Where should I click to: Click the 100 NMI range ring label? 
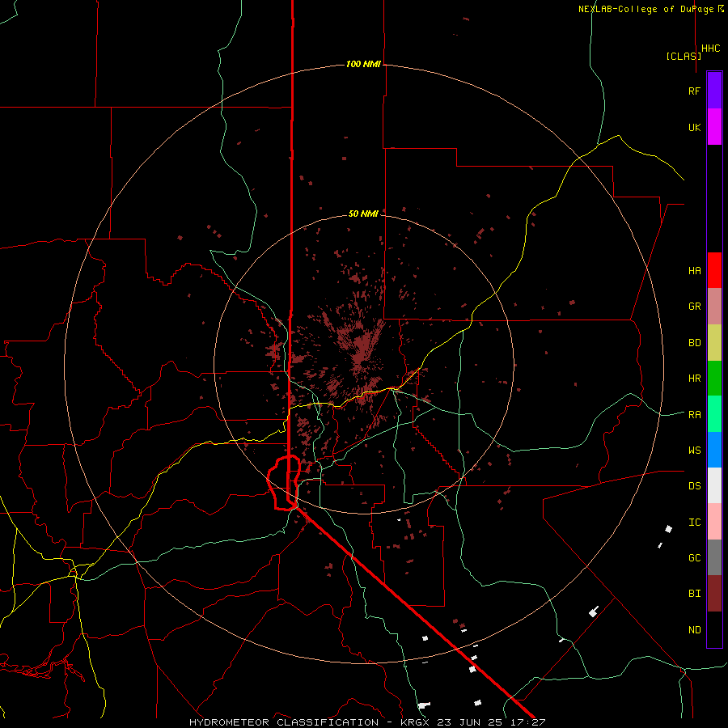(363, 64)
